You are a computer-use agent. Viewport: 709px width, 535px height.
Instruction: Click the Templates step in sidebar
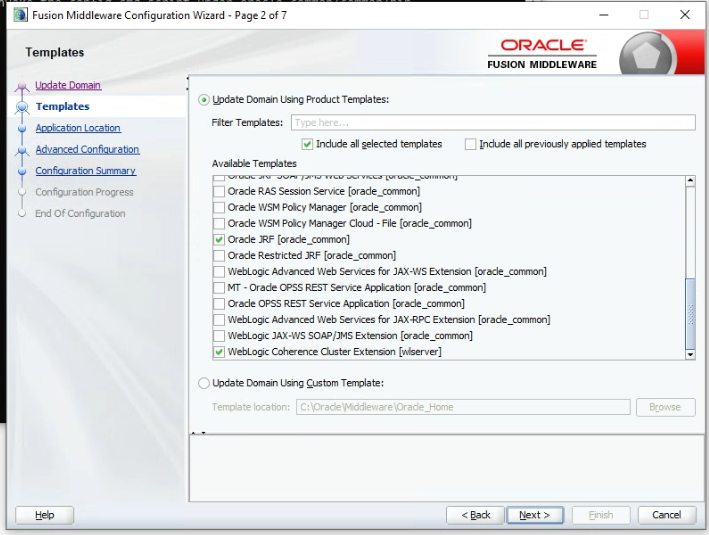pos(62,106)
